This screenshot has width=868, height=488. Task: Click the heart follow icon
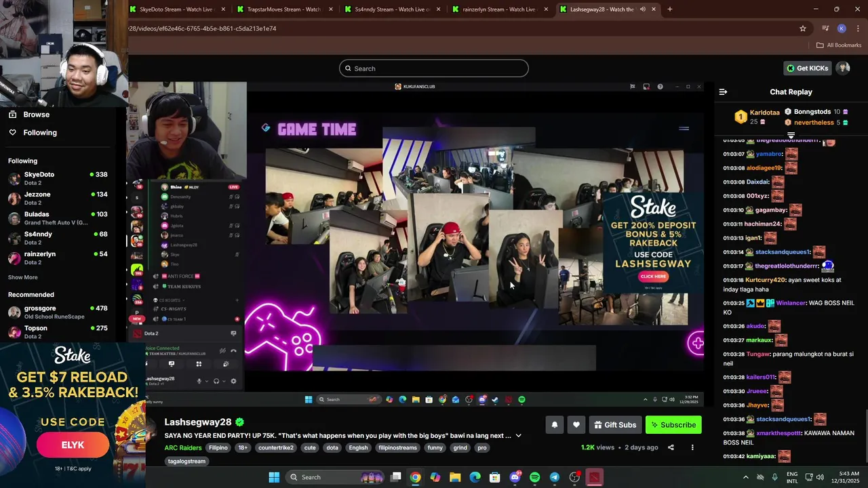pyautogui.click(x=576, y=425)
